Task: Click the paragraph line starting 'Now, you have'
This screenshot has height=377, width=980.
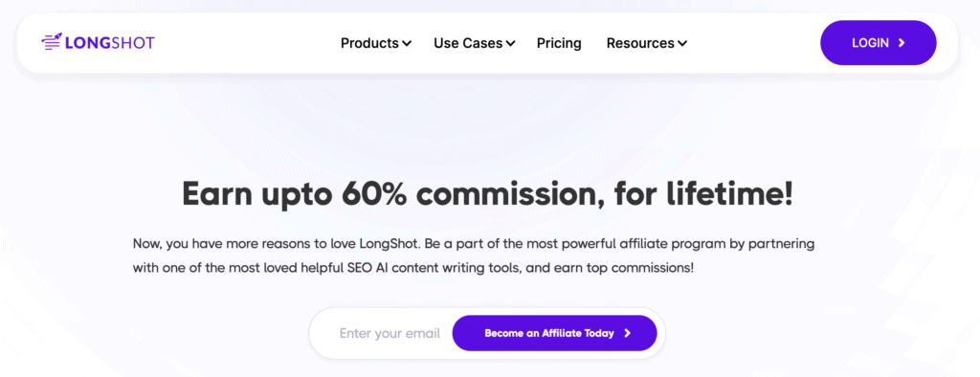Action: [x=474, y=243]
